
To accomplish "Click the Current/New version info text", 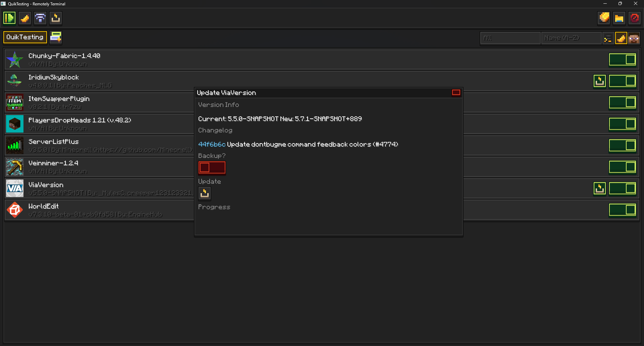I will [x=280, y=119].
